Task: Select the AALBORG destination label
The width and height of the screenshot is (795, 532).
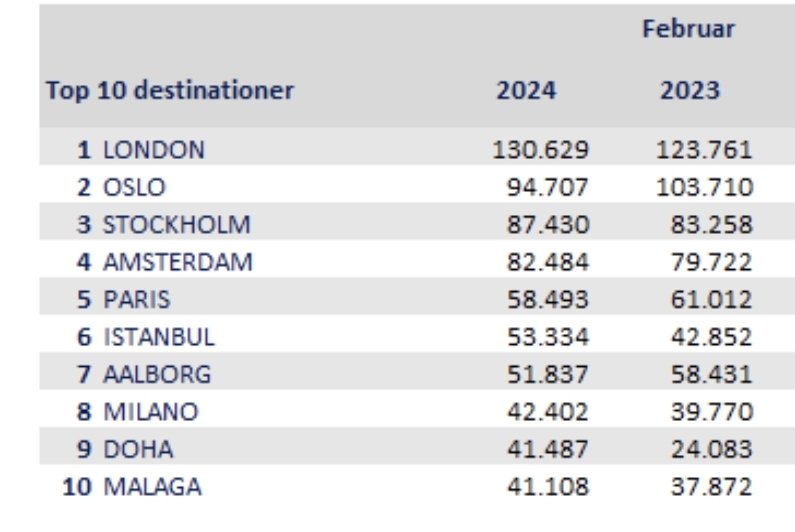Action: [x=157, y=375]
